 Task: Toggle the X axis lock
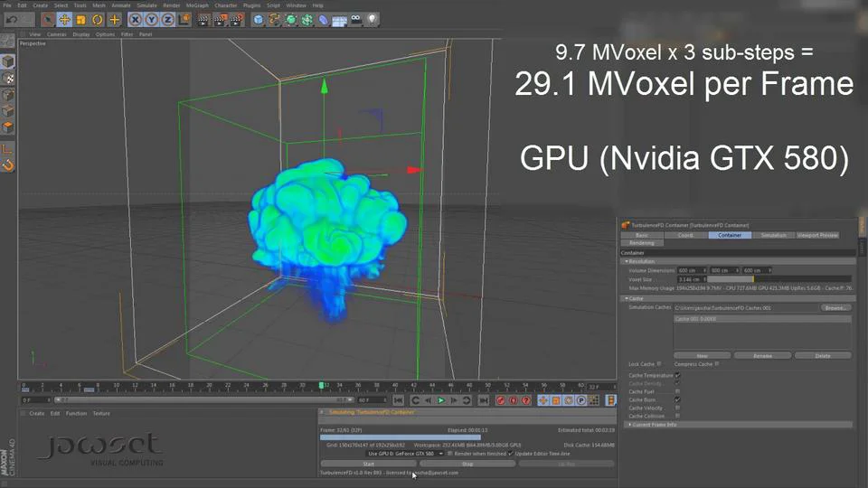coord(135,20)
